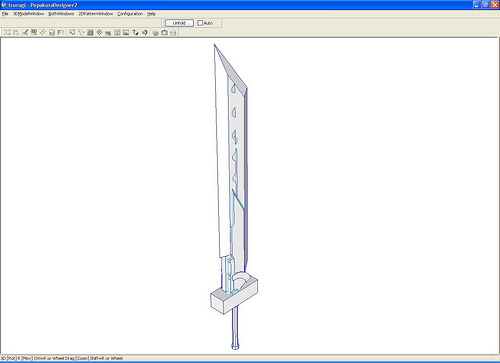Click the F toolbar icon
This screenshot has height=363, width=500.
point(61,32)
